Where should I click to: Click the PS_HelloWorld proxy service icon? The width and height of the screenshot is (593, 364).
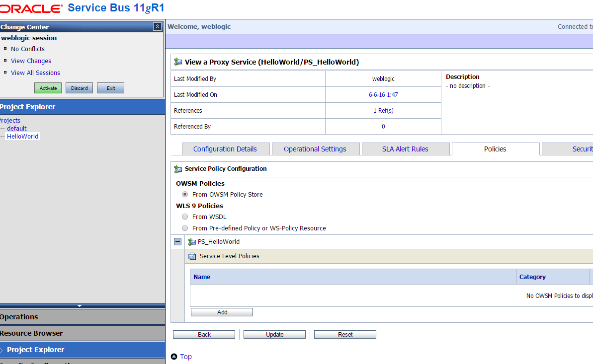point(191,242)
